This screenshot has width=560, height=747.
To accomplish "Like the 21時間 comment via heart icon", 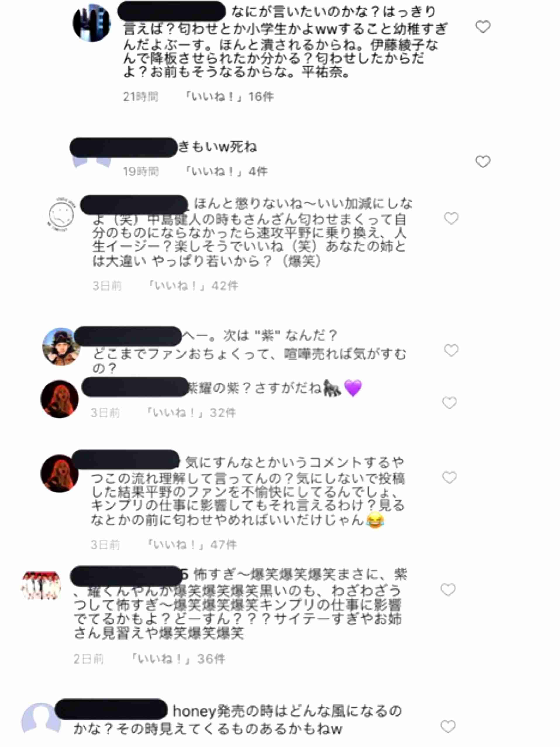I will pos(483,27).
